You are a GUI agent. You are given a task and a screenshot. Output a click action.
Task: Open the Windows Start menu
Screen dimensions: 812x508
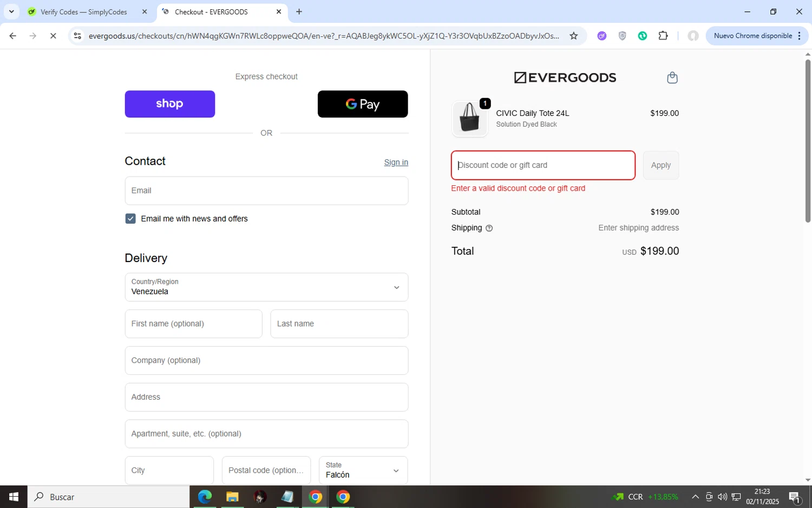(14, 497)
